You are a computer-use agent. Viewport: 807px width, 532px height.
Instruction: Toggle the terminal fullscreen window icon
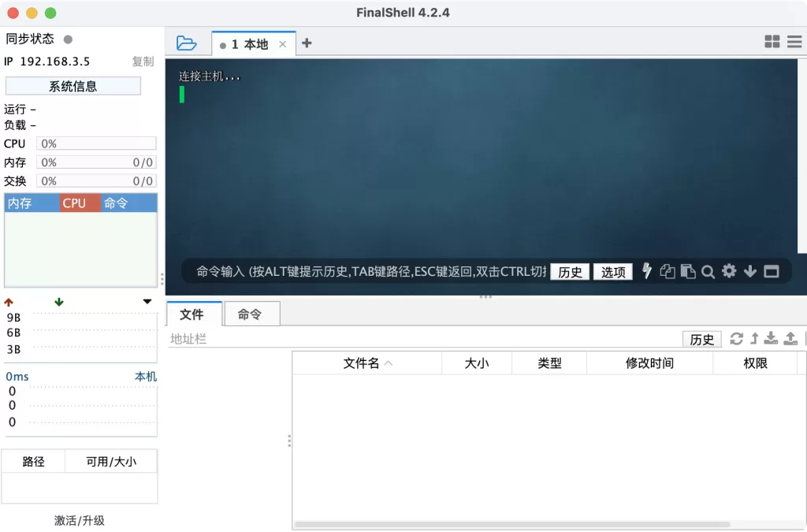click(772, 271)
